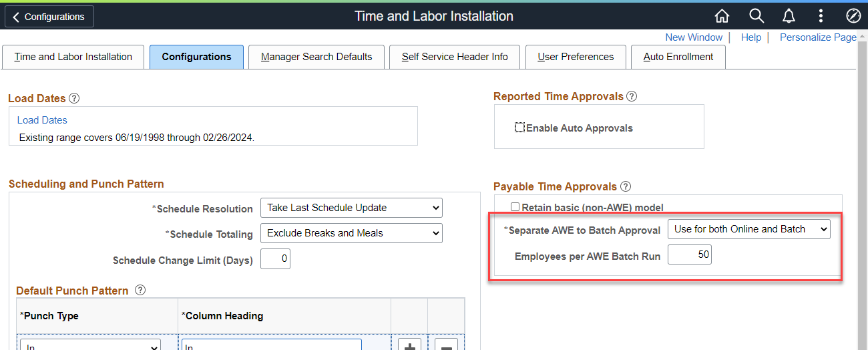
Task: Expand the Schedule Totaling dropdown
Action: click(x=351, y=233)
